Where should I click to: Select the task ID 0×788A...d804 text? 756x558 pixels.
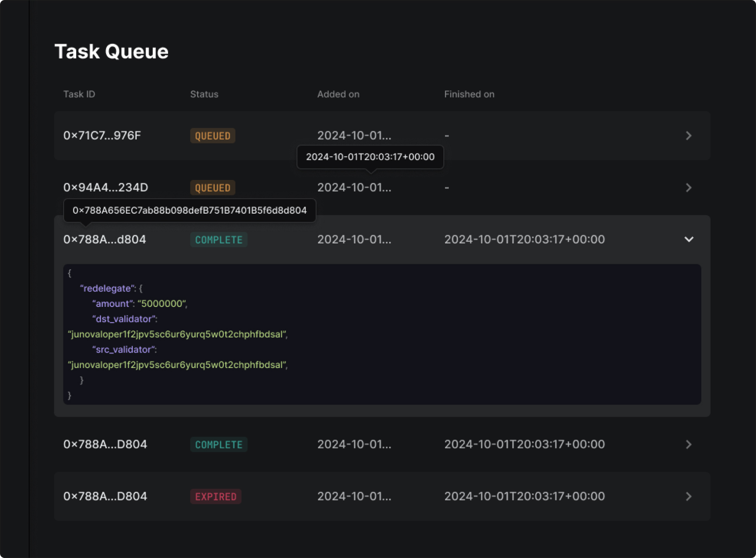[x=105, y=240]
